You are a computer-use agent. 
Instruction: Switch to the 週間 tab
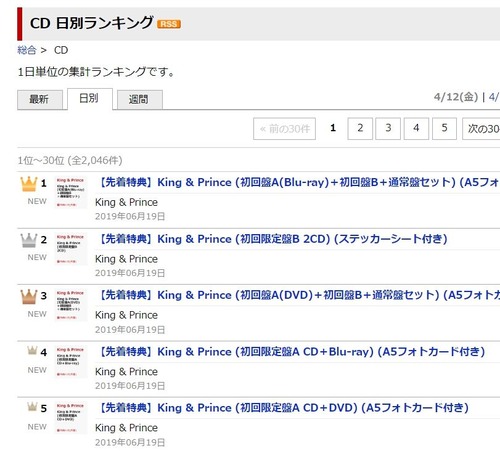[x=140, y=99]
